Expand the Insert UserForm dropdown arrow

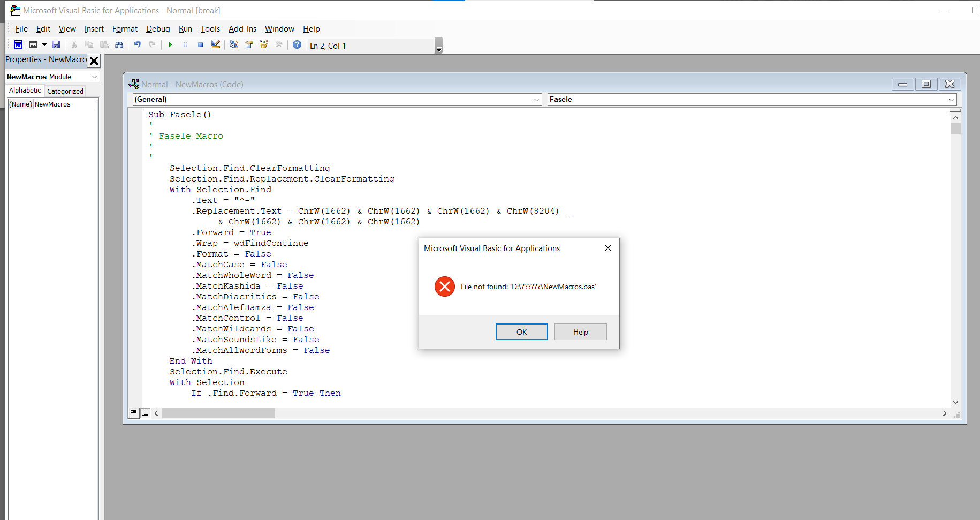pos(44,45)
